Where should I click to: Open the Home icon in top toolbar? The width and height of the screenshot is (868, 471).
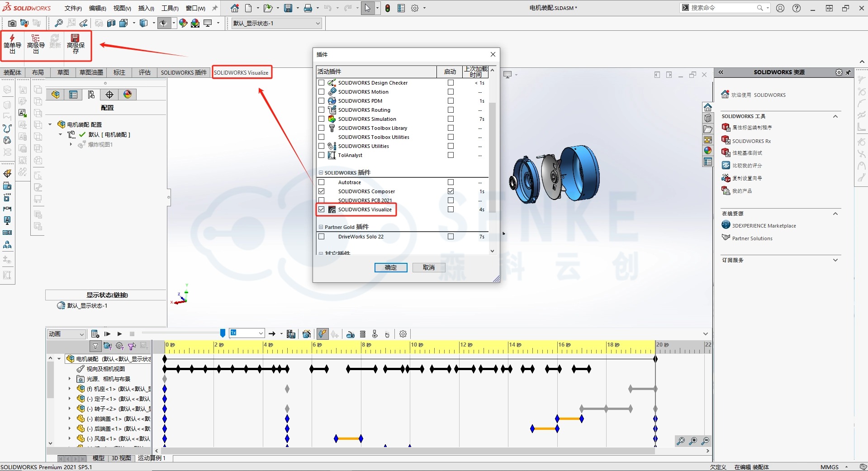point(234,8)
